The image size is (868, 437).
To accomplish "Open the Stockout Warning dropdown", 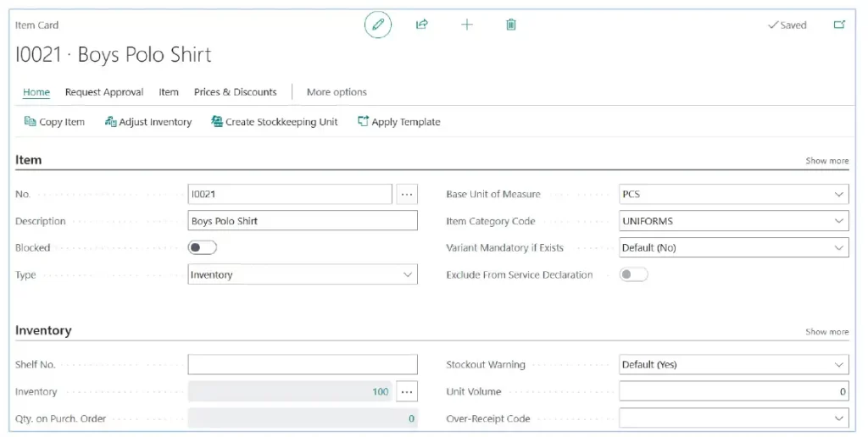I will pyautogui.click(x=733, y=364).
